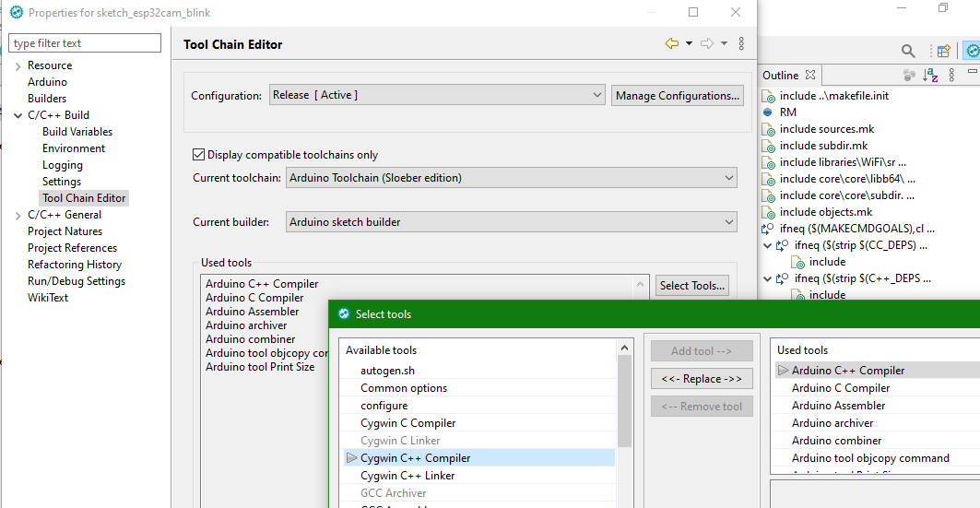Screen dimensions: 980x508
Task: Click include objects.mk in Outline
Action: (x=826, y=212)
